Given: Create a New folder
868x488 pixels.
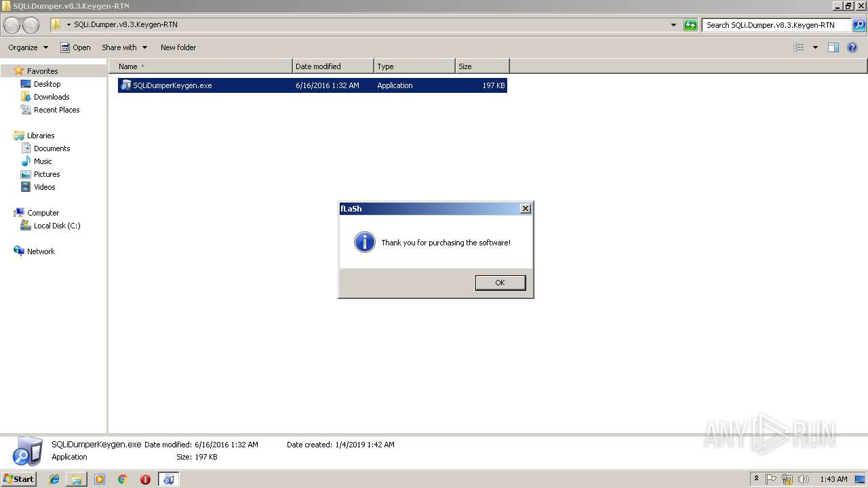Looking at the screenshot, I should (x=178, y=47).
